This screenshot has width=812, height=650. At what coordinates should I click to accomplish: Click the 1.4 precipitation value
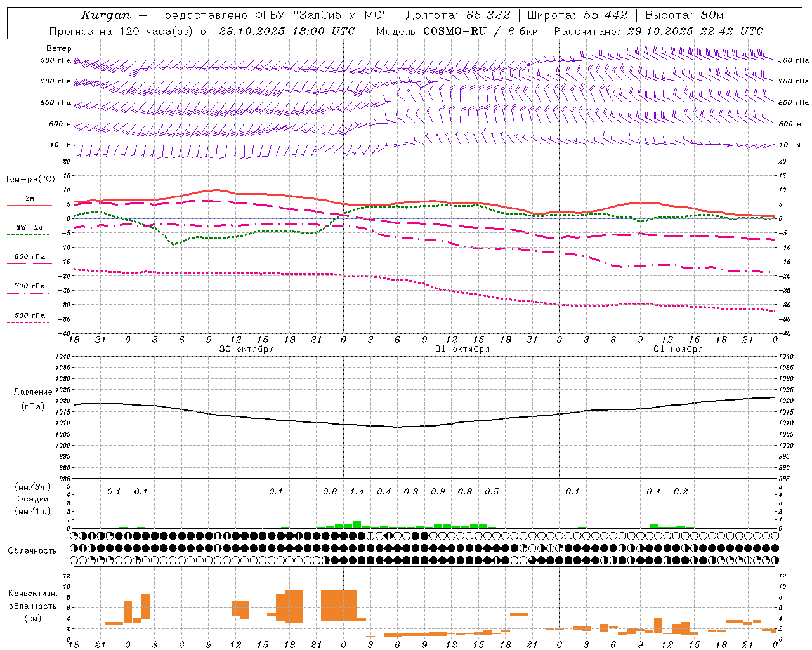357,491
